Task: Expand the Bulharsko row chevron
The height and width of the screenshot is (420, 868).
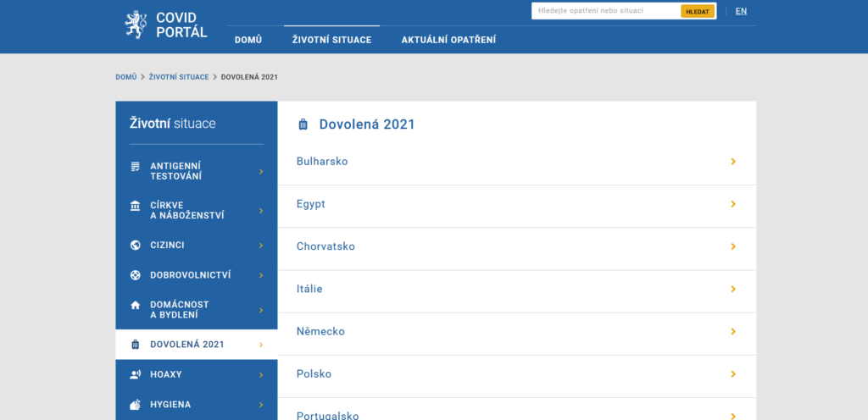Action: pyautogui.click(x=733, y=162)
